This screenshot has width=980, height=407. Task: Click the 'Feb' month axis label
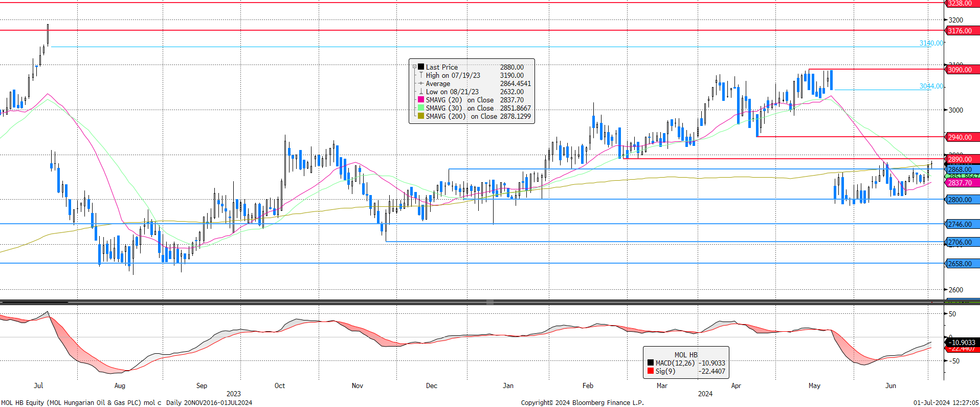pyautogui.click(x=588, y=385)
